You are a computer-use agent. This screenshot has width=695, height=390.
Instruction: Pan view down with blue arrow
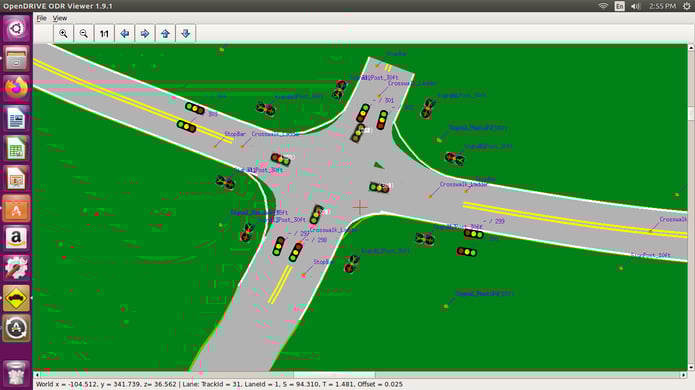[x=186, y=34]
